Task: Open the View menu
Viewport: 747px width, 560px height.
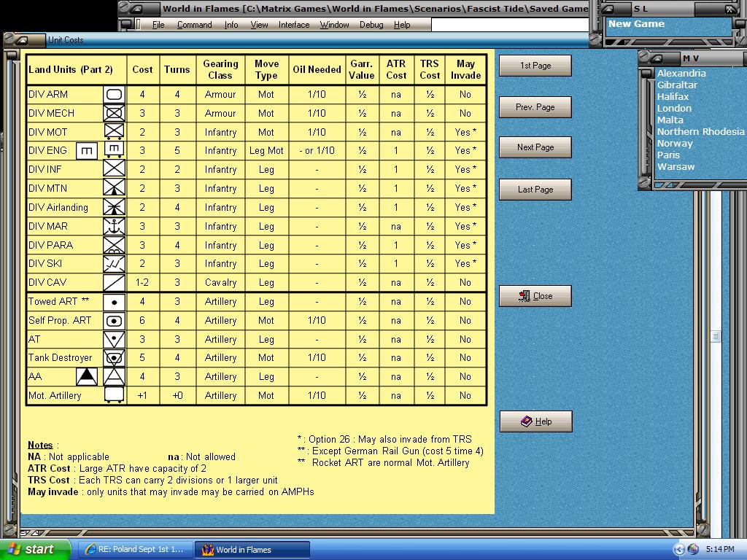Action: (x=259, y=25)
